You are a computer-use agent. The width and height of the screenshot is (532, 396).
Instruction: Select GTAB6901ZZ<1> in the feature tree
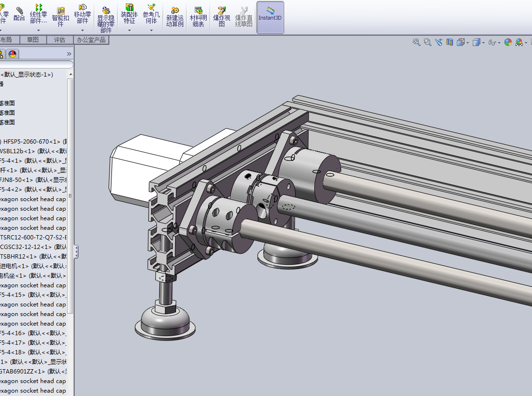[33, 372]
